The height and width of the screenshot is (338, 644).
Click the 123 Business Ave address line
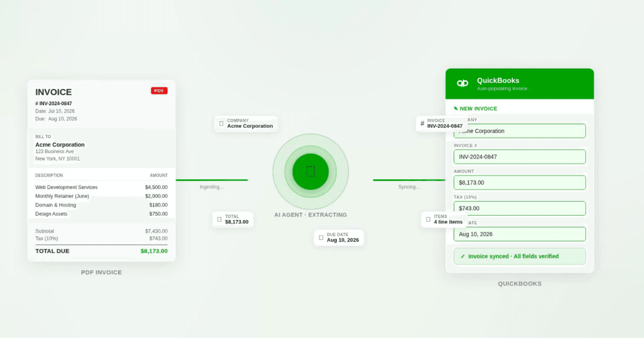[x=55, y=152]
